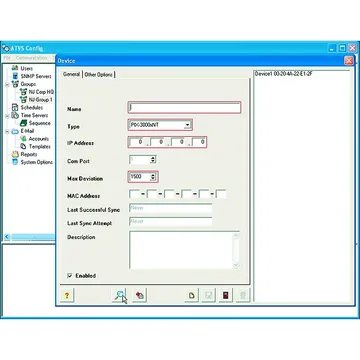Select Sequence under Time Servers
Viewport: 360px width, 360px height.
[x=40, y=123]
